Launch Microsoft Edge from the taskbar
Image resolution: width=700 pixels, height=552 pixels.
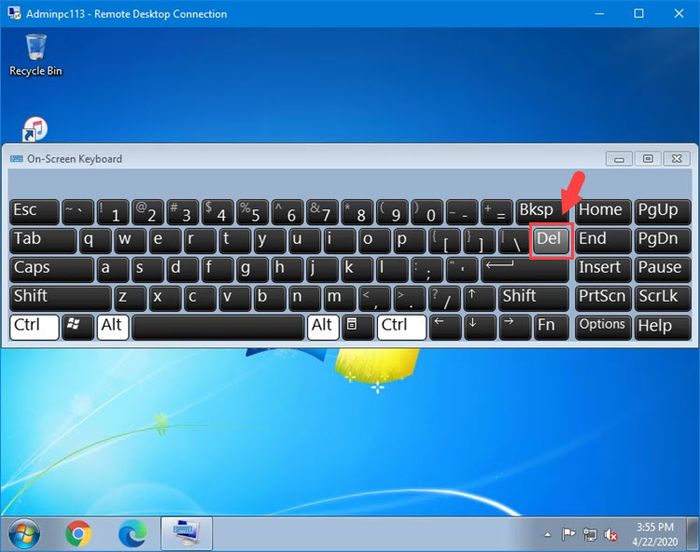coord(132,534)
